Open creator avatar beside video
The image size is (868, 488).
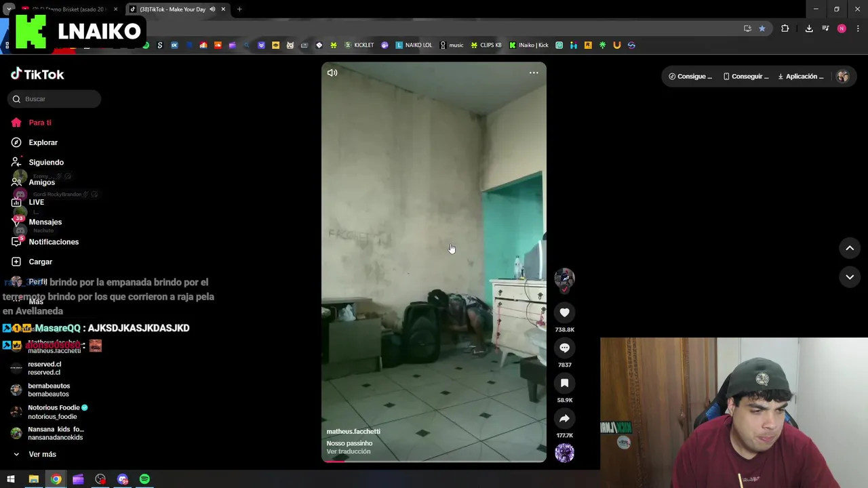[564, 278]
